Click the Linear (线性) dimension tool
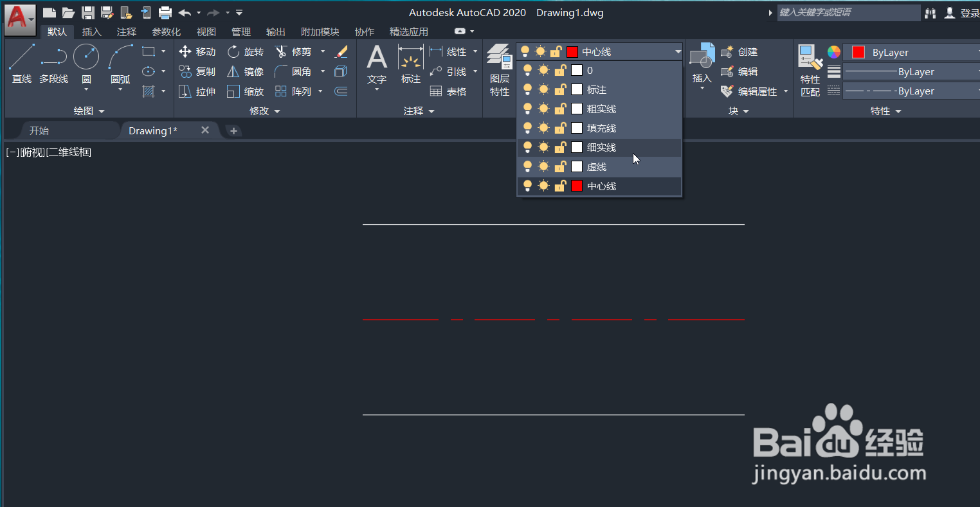 (x=448, y=52)
